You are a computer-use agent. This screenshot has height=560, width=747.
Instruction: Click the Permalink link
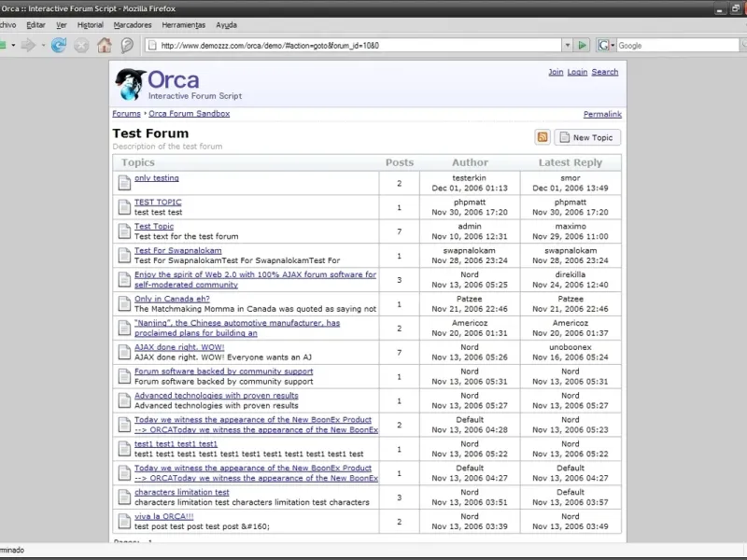(602, 114)
